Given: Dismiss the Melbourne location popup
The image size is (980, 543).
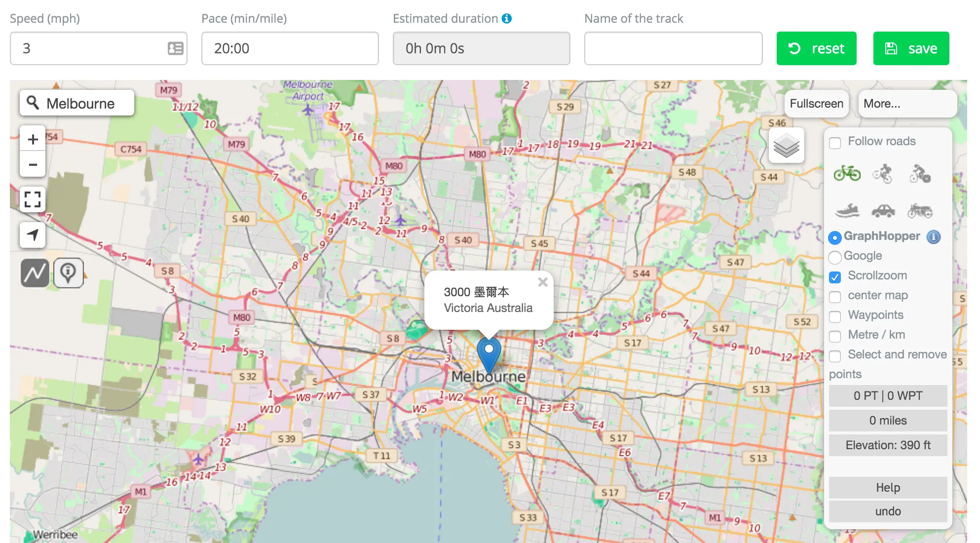Looking at the screenshot, I should point(543,282).
